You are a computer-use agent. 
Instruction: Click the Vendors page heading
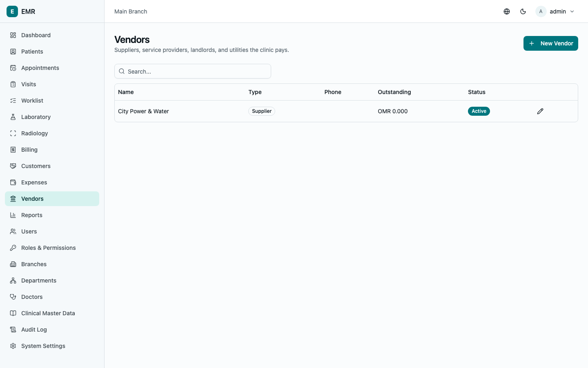coord(132,40)
